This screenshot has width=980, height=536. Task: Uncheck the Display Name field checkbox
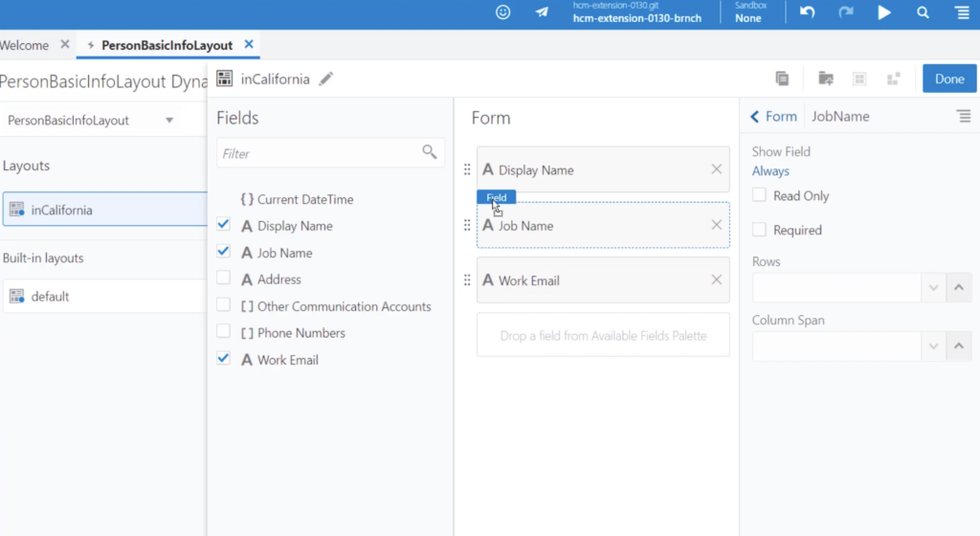223,224
